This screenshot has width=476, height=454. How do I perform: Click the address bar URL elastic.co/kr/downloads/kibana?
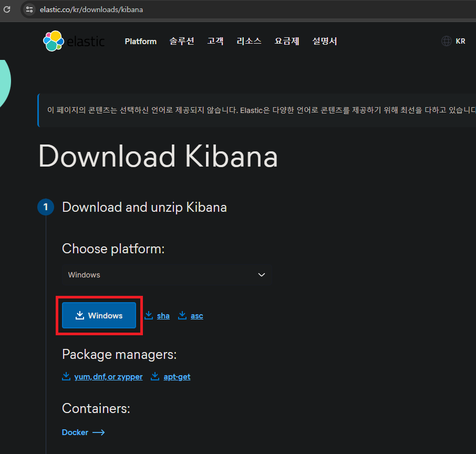click(91, 9)
